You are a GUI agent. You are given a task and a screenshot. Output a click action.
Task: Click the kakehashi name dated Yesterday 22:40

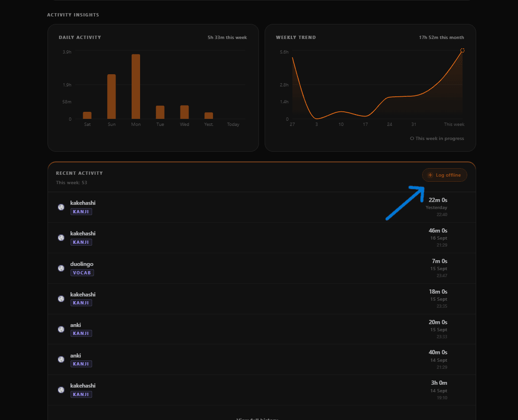83,203
